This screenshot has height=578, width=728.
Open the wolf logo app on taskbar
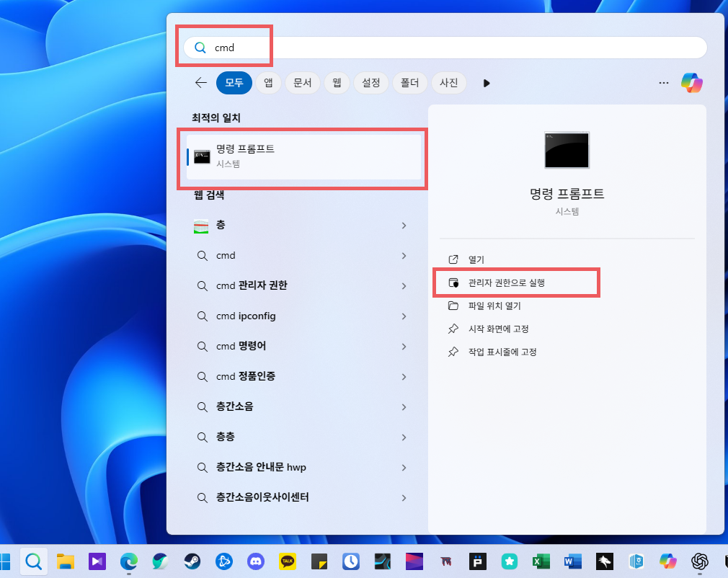[x=605, y=561]
